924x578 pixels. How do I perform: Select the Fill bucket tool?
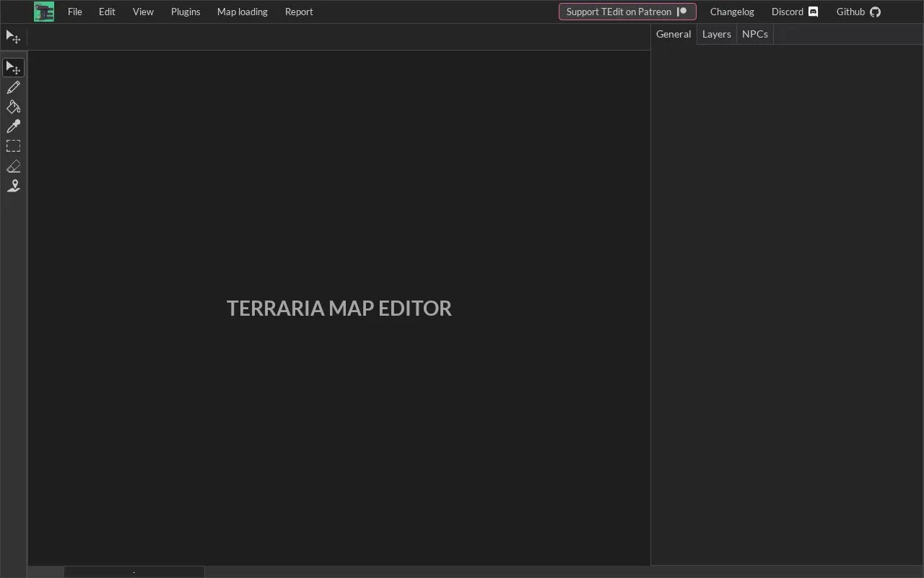(x=13, y=107)
